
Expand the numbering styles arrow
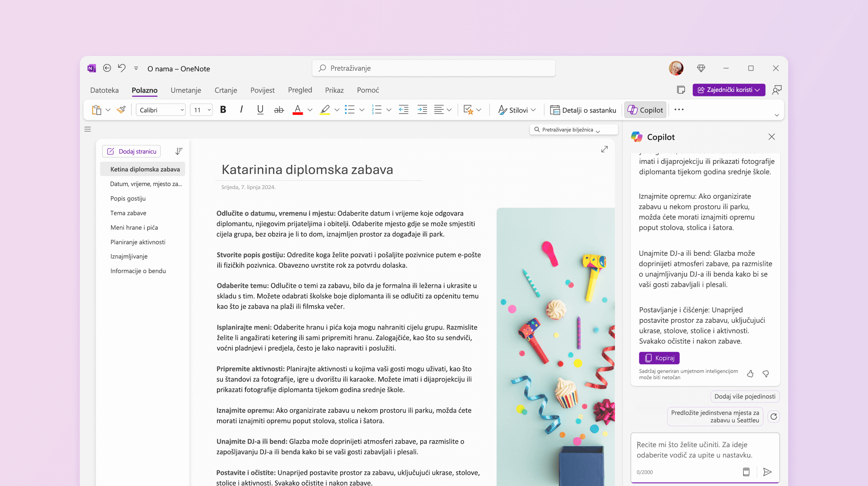pyautogui.click(x=389, y=110)
